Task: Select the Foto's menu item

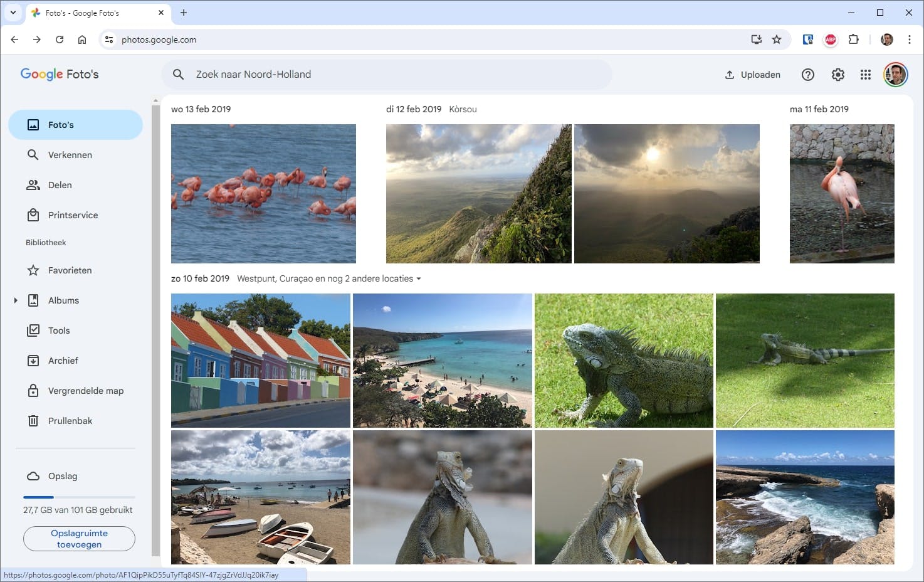Action: (75, 125)
